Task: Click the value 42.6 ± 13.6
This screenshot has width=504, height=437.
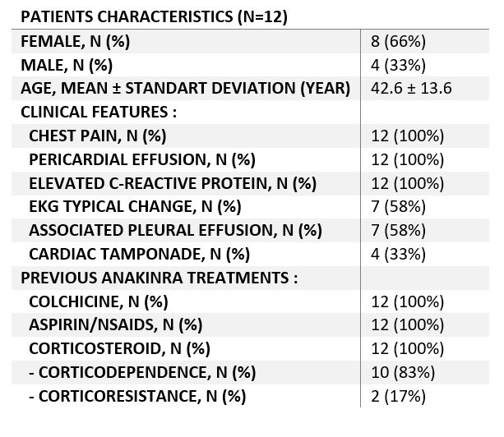Action: pyautogui.click(x=412, y=89)
